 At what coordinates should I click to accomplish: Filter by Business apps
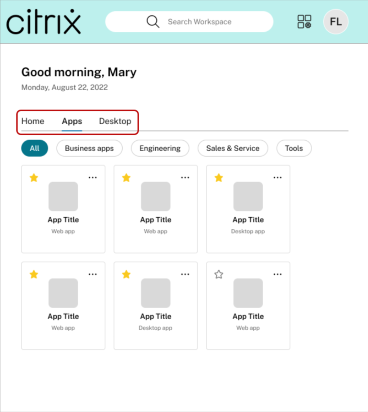click(89, 148)
